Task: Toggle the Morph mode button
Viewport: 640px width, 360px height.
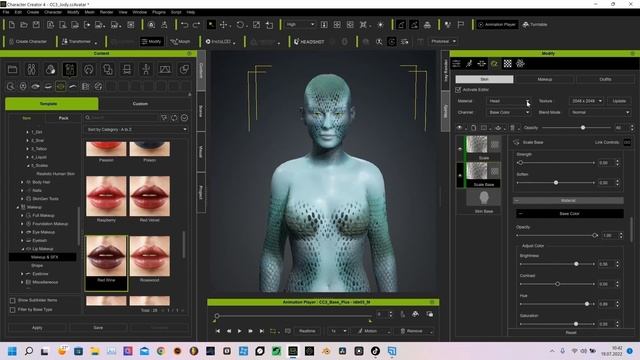Action: [x=180, y=42]
